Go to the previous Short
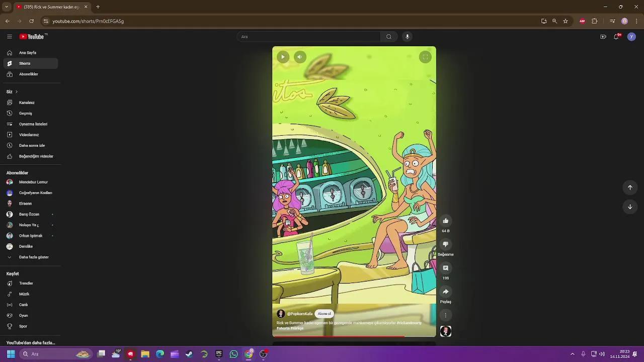 pos(629,188)
